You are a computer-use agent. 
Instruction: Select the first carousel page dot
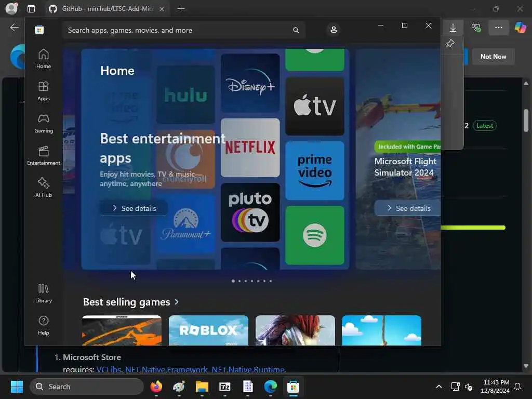point(233,281)
